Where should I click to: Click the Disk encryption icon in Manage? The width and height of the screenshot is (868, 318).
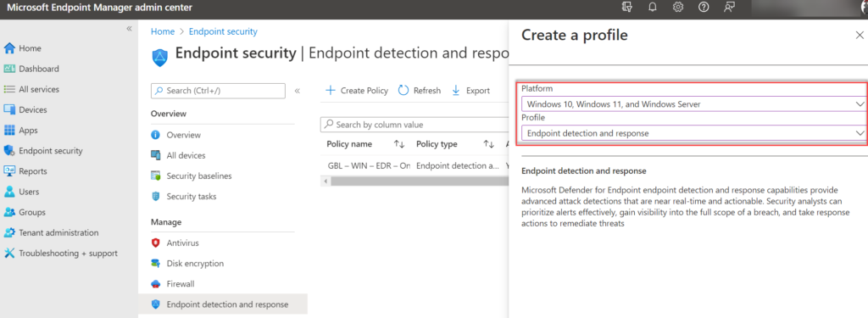156,263
